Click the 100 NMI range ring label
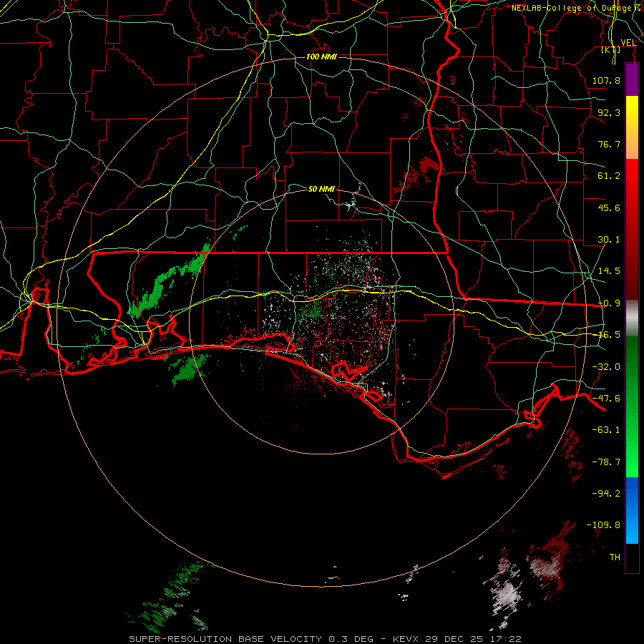Screen dimensions: 644x644 pyautogui.click(x=321, y=57)
